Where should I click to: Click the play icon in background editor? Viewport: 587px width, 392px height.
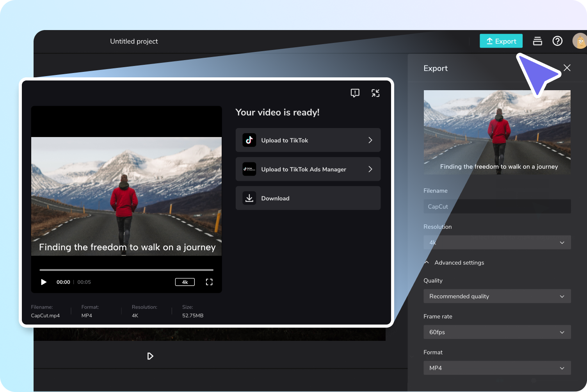pos(150,356)
